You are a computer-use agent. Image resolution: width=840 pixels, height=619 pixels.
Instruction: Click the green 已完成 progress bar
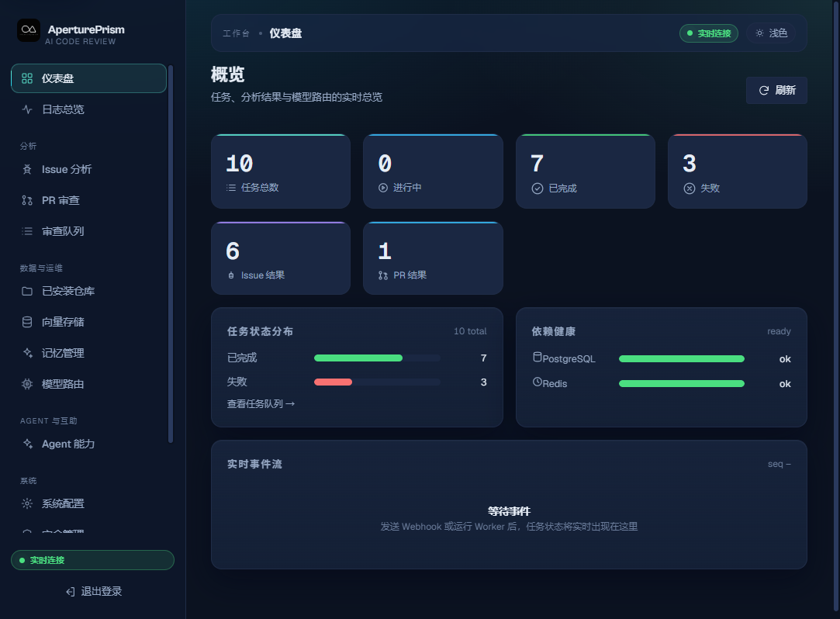358,358
